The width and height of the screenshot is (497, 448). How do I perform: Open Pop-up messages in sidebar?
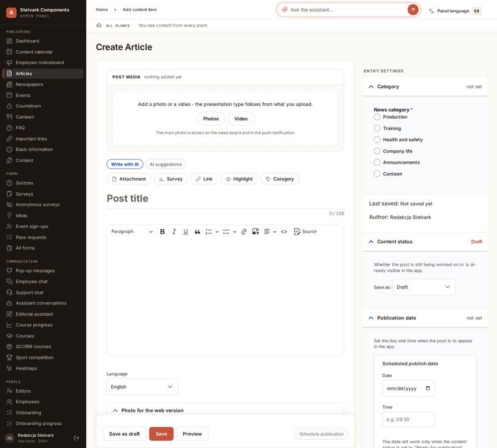[x=43, y=271]
